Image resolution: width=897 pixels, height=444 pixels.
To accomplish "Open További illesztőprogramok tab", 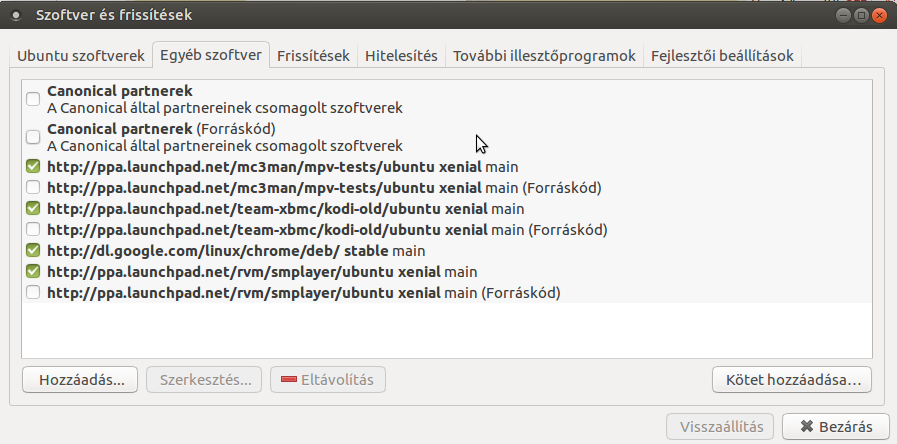I will pyautogui.click(x=544, y=56).
